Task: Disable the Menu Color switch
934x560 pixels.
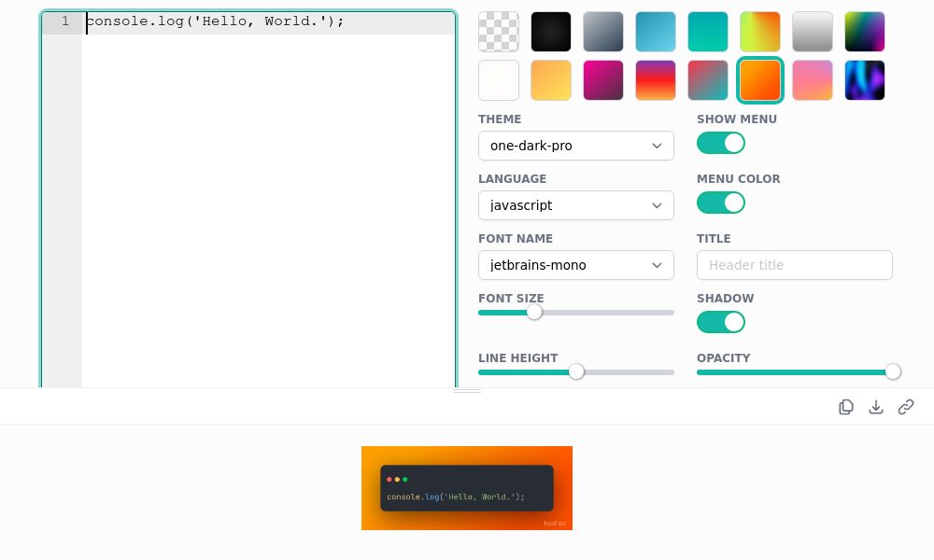Action: [x=721, y=203]
